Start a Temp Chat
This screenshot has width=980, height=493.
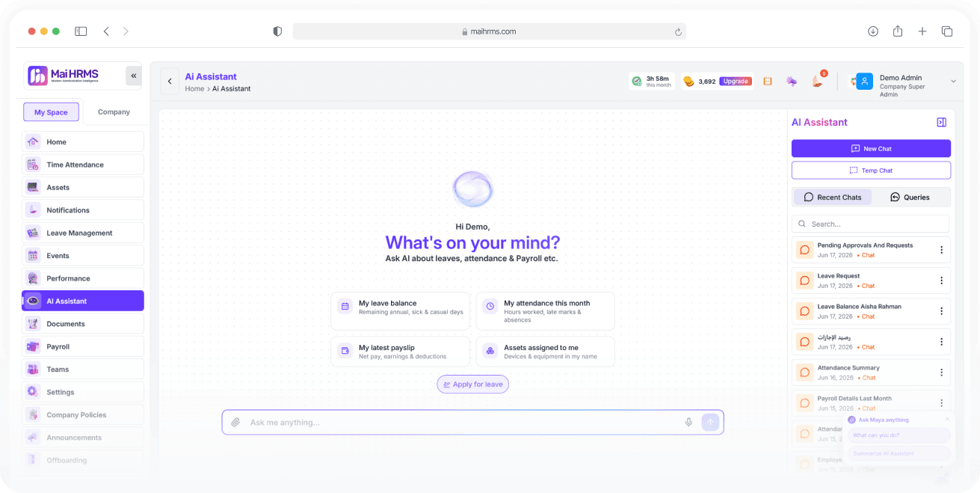(871, 171)
